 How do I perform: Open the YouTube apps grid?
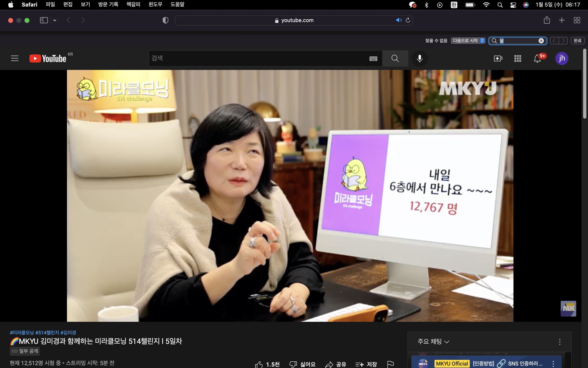(x=518, y=58)
